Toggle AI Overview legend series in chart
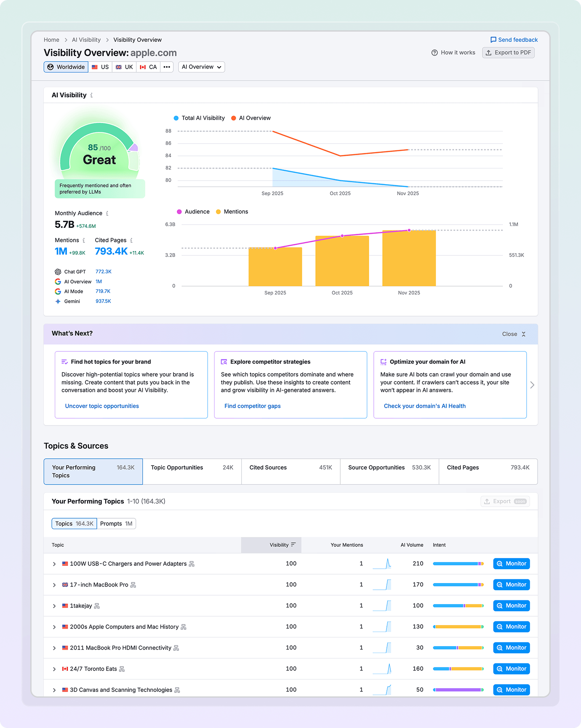The height and width of the screenshot is (728, 581). (251, 118)
